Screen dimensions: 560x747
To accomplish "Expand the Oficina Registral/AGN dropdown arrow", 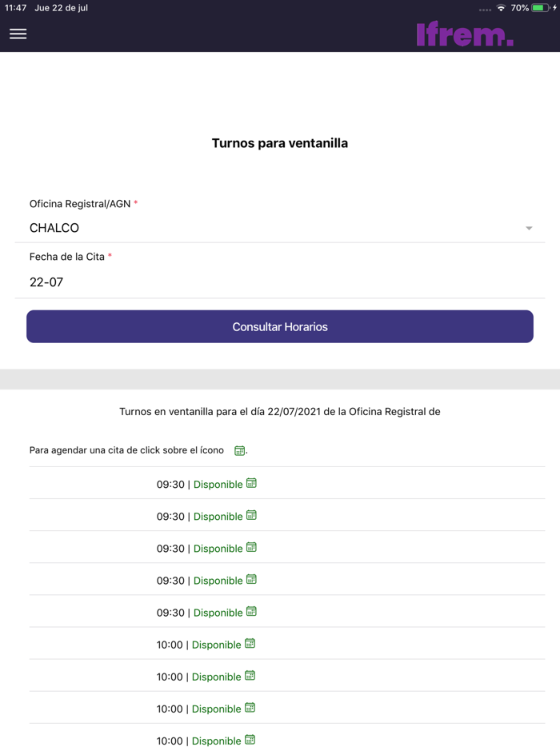I will [529, 229].
